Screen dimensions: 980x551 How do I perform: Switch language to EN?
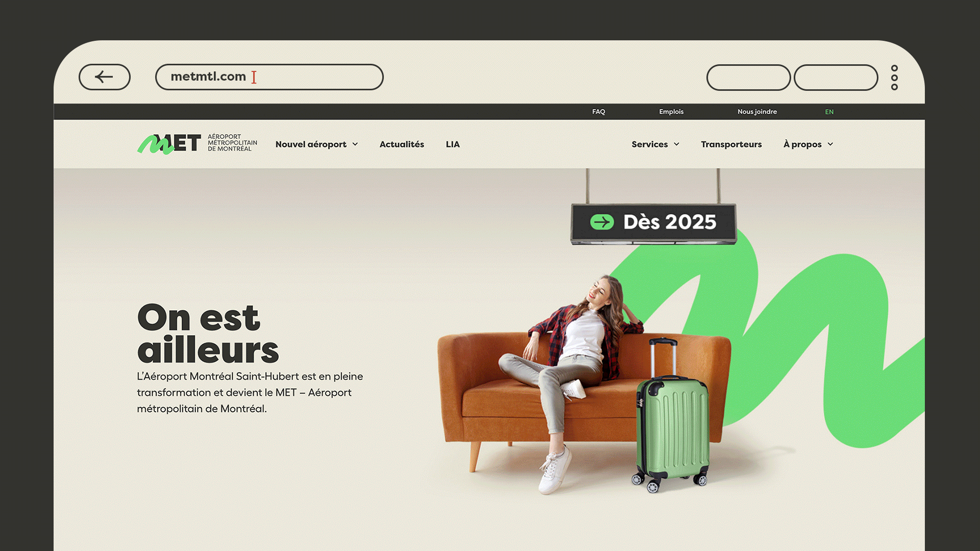[x=829, y=112]
